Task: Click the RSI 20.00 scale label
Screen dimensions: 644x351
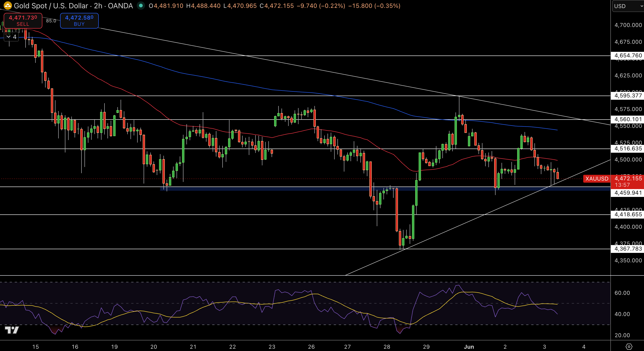Action: point(622,335)
